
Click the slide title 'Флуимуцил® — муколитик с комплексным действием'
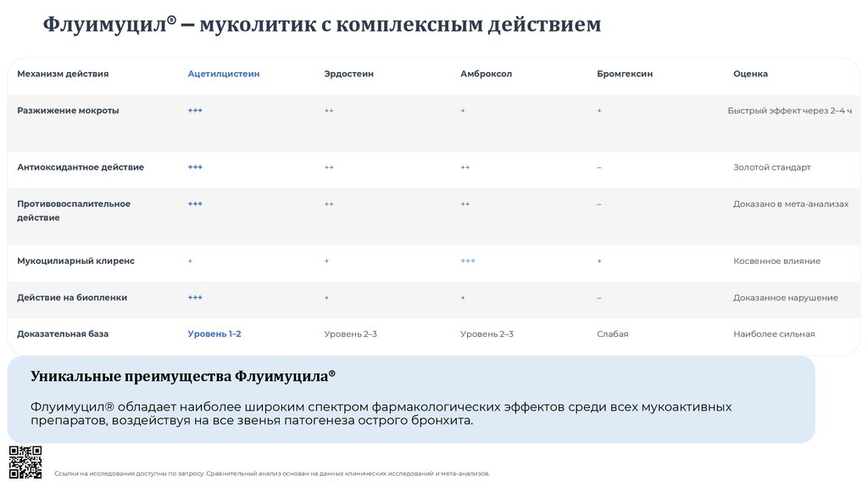click(x=322, y=25)
